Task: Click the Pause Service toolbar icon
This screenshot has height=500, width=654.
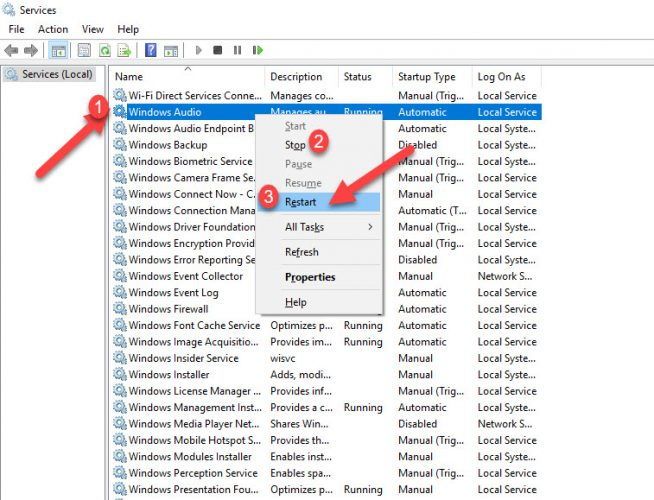Action: 237,50
